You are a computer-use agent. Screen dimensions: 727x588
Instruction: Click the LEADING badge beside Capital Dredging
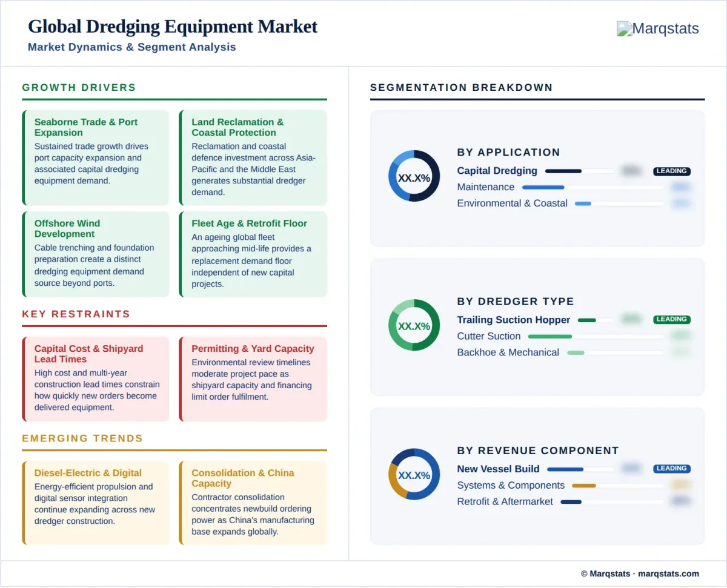click(x=671, y=171)
